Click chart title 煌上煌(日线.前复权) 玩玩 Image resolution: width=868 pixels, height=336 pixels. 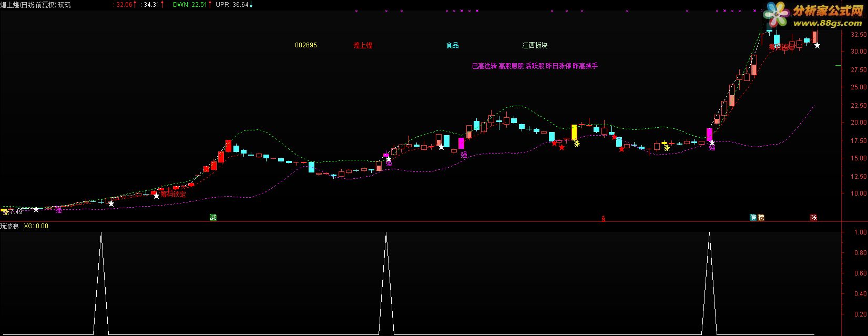click(x=35, y=5)
